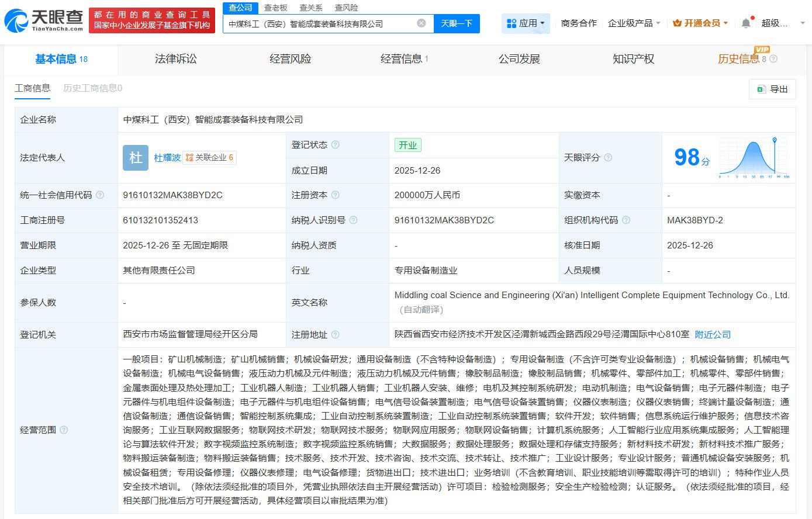The height and width of the screenshot is (519, 812).
Task: Click the 杜 legal representative avatar
Action: point(136,158)
